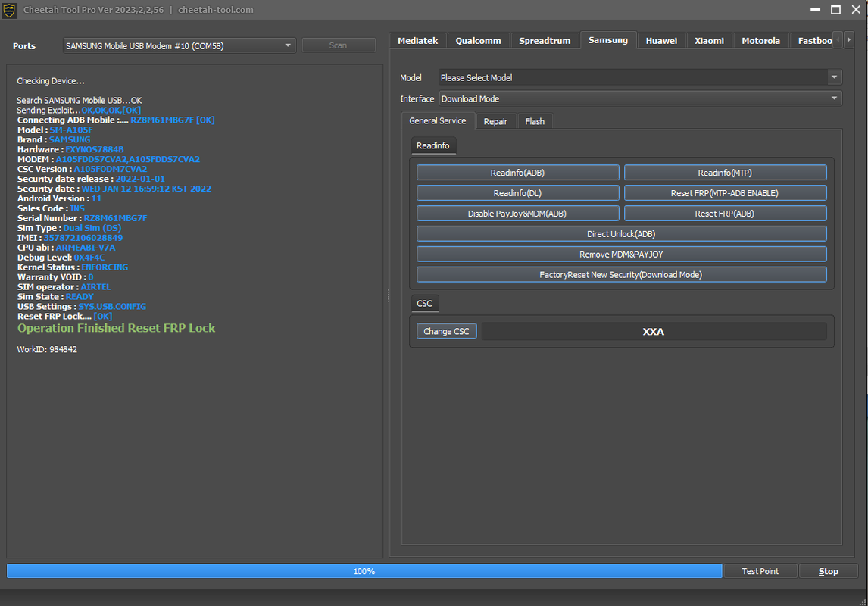The width and height of the screenshot is (868, 606).
Task: Click the Readinfo(DL) button
Action: 517,193
